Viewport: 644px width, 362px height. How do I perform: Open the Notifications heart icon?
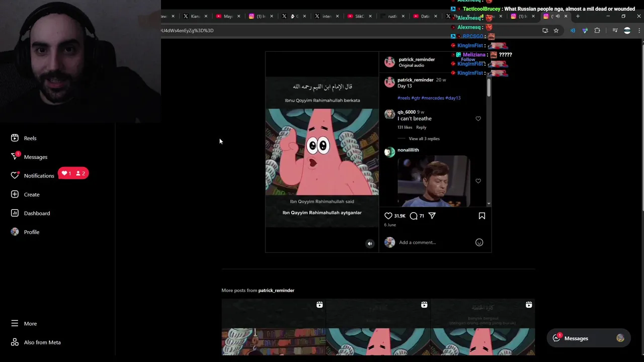pos(15,175)
